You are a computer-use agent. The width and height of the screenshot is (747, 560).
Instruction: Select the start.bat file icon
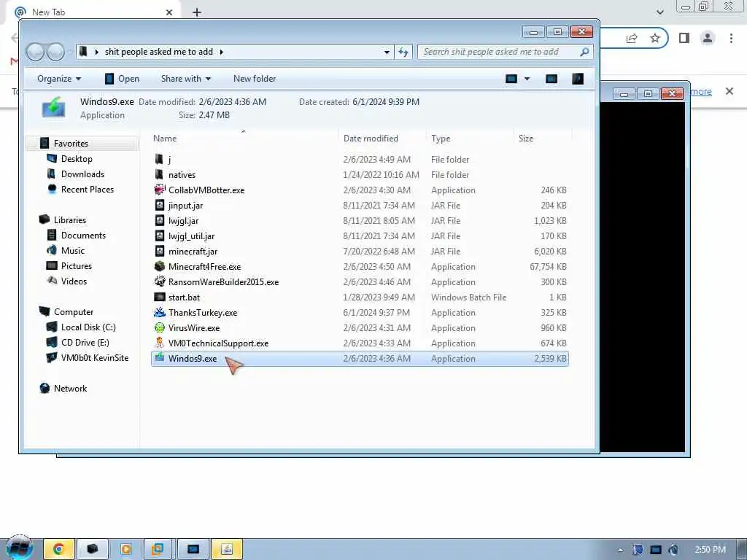tap(159, 297)
